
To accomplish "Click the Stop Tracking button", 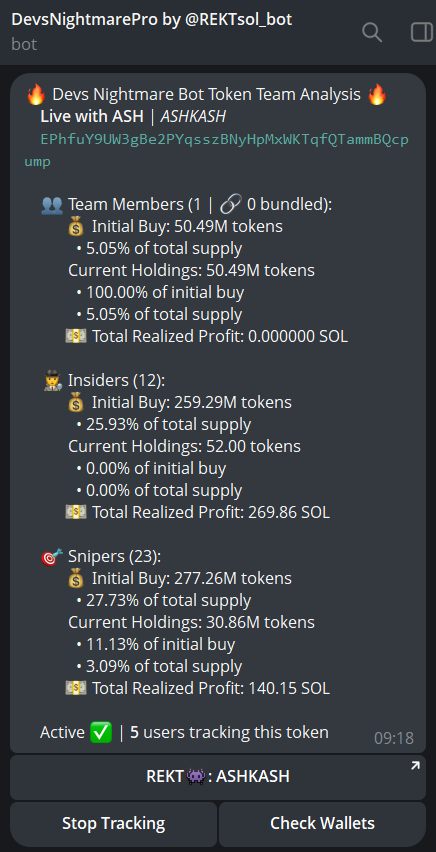I will [x=114, y=824].
